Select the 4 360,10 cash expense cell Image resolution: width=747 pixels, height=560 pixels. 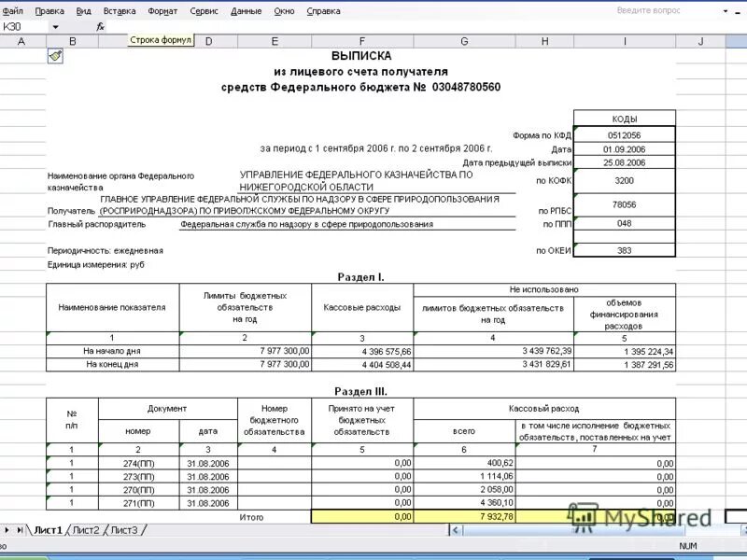coord(464,503)
